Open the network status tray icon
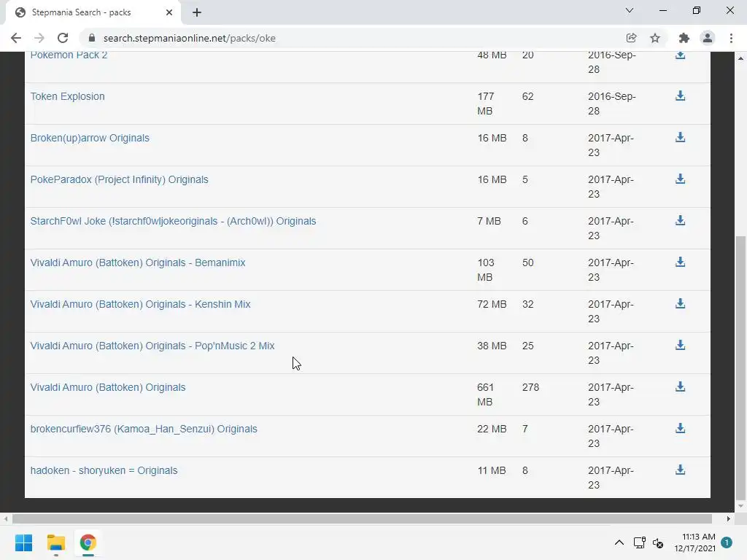 (639, 542)
